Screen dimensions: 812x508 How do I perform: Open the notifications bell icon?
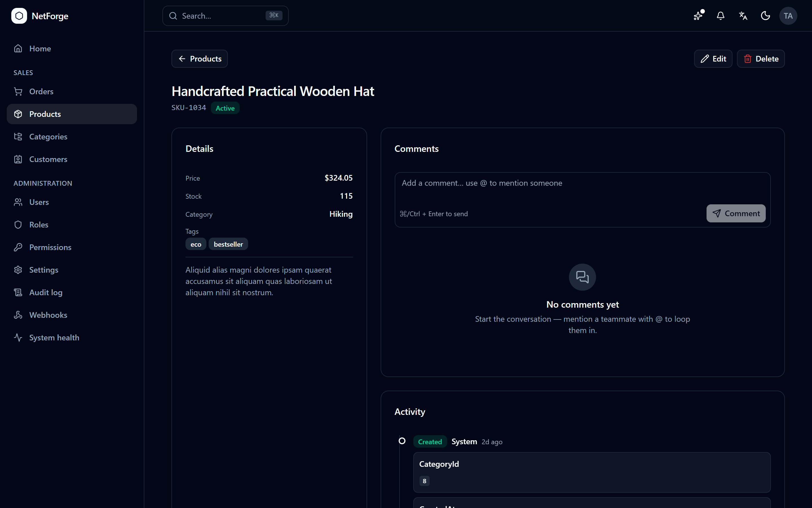tap(721, 16)
